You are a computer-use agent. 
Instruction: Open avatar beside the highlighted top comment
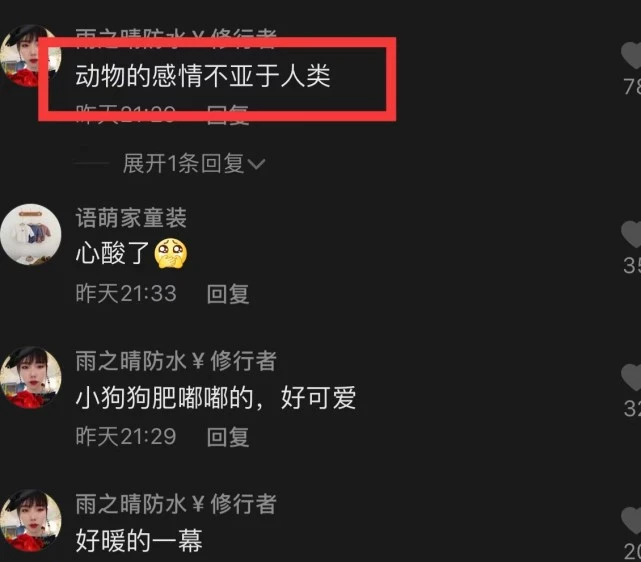point(31,56)
